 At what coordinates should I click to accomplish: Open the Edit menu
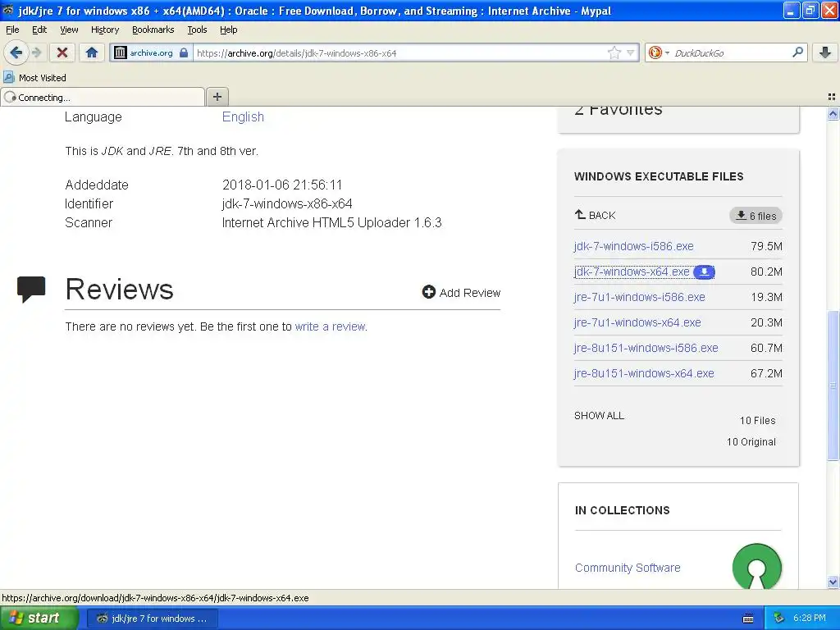[39, 30]
